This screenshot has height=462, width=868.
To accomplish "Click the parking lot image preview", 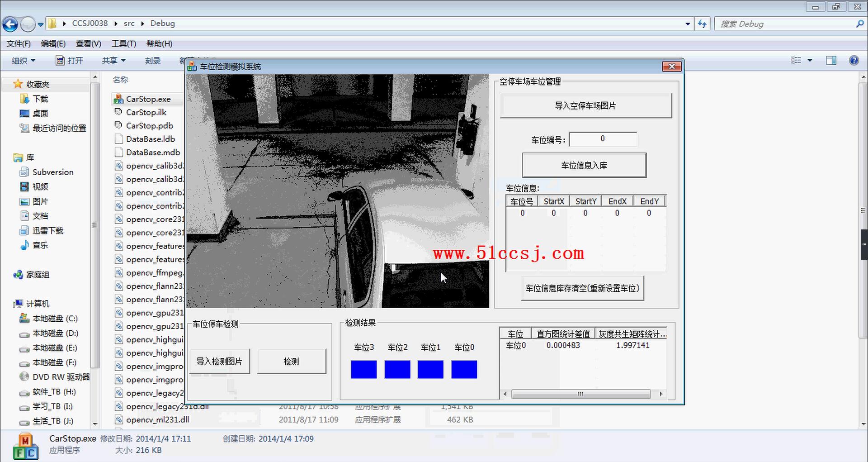I will click(338, 191).
